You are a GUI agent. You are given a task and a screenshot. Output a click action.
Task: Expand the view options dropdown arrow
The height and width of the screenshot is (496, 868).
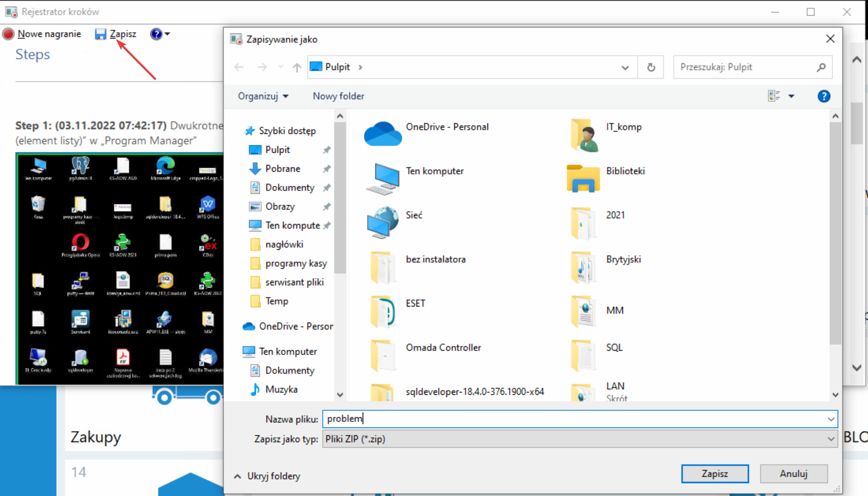tap(791, 96)
